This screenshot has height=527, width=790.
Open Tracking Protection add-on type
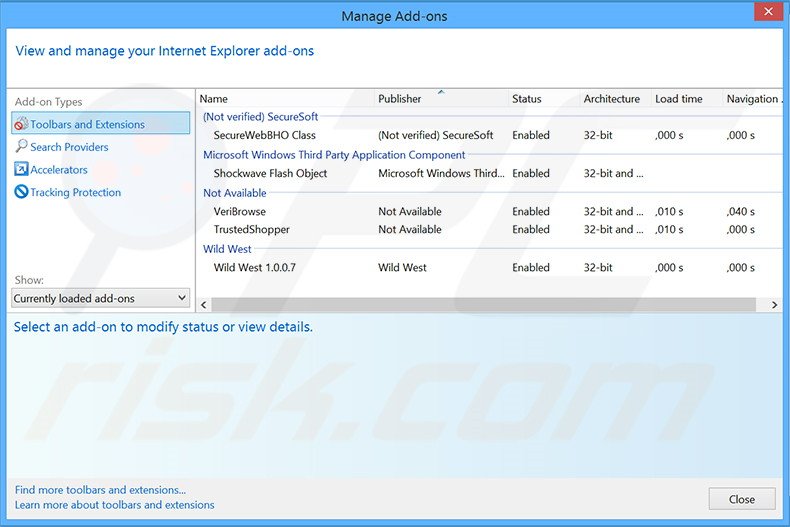point(76,192)
